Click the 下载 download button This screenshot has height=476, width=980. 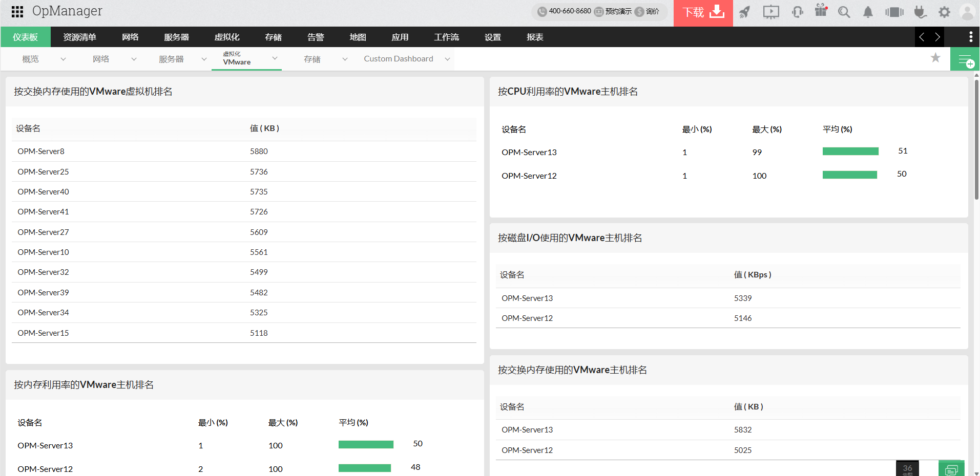(703, 13)
